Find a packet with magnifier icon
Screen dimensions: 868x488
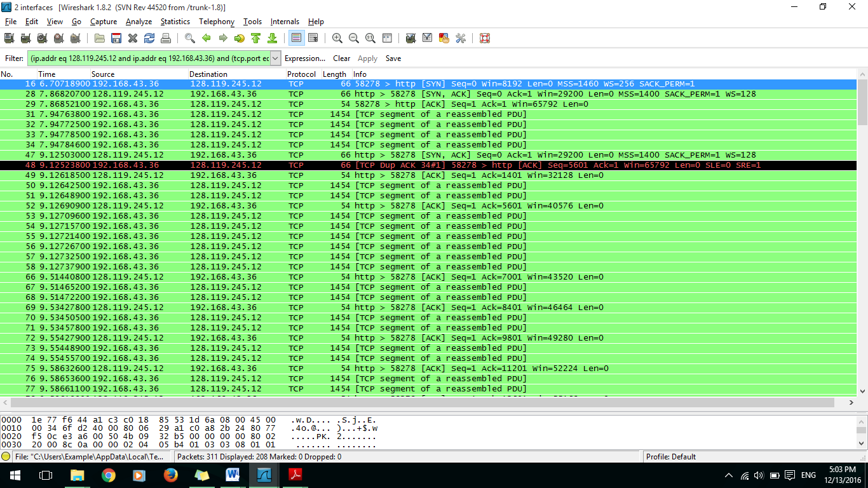point(190,38)
